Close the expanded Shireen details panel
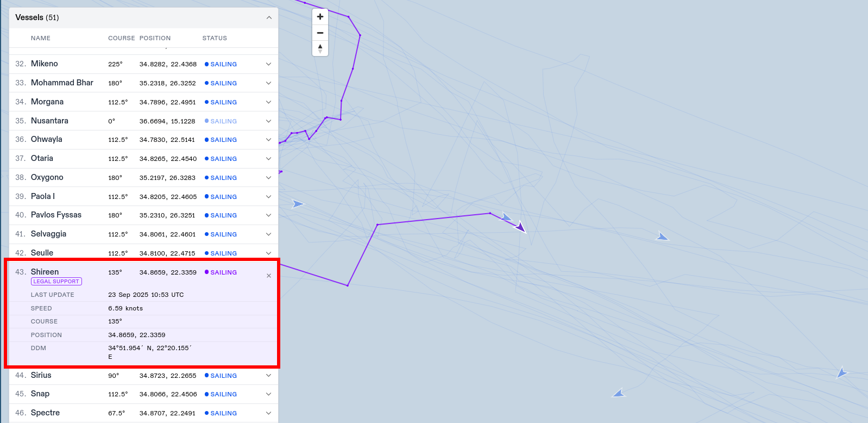The image size is (868, 423). [x=268, y=276]
